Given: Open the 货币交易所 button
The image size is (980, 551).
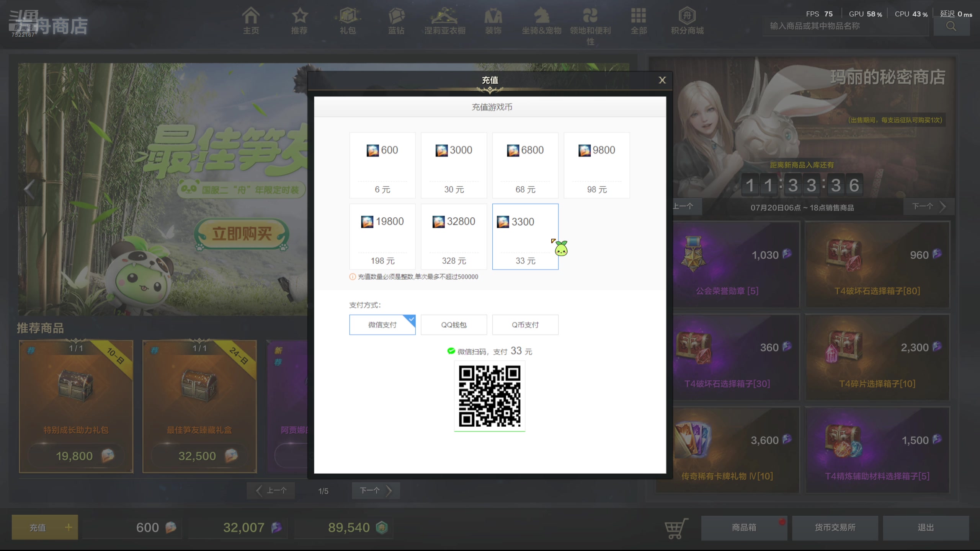Looking at the screenshot, I should pos(835,528).
